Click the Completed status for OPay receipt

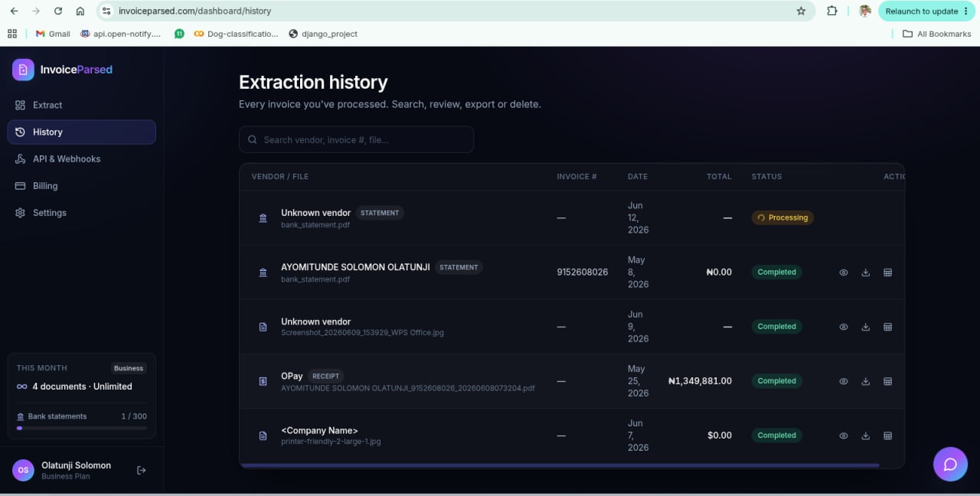pos(776,380)
